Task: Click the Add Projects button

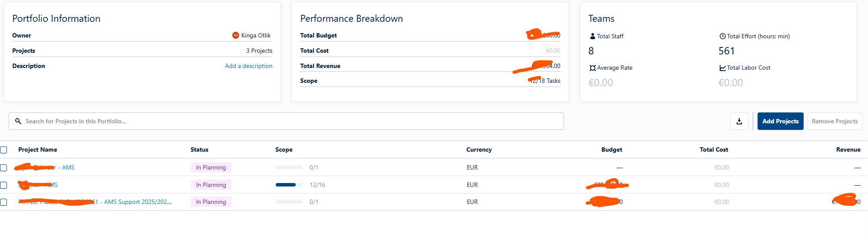Action: [x=780, y=121]
